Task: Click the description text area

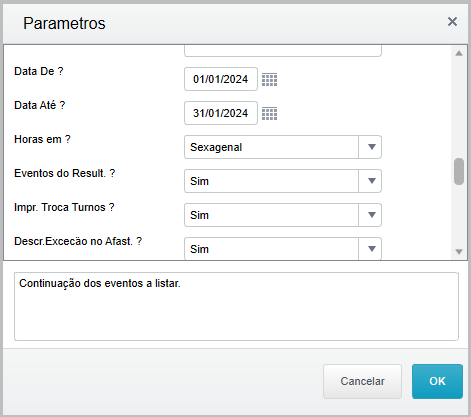Action: [236, 306]
